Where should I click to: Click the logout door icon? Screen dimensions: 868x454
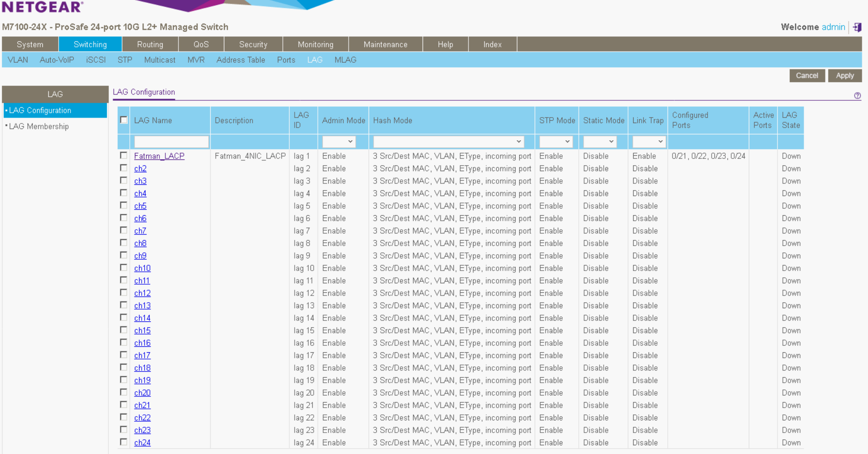pyautogui.click(x=858, y=27)
